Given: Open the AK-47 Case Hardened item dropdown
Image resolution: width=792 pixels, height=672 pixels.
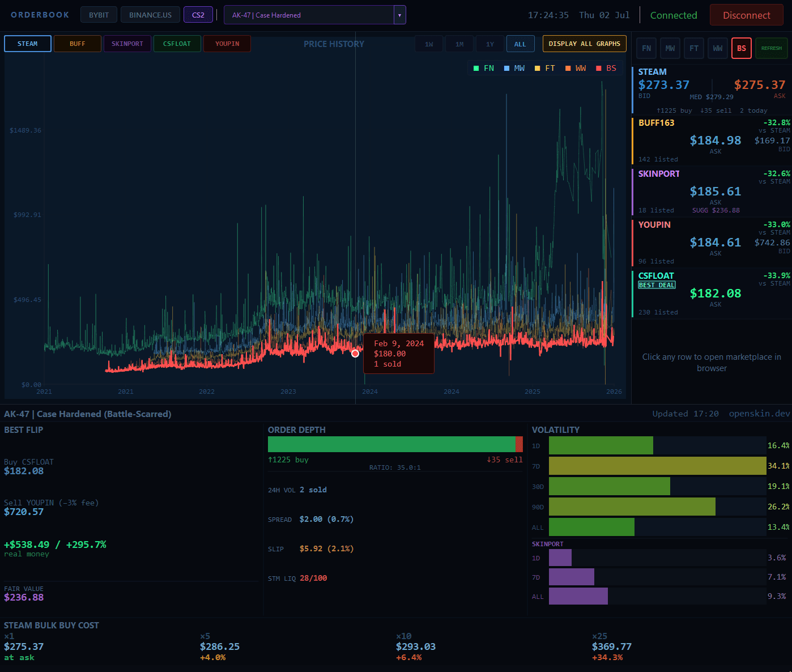Looking at the screenshot, I should tap(315, 15).
